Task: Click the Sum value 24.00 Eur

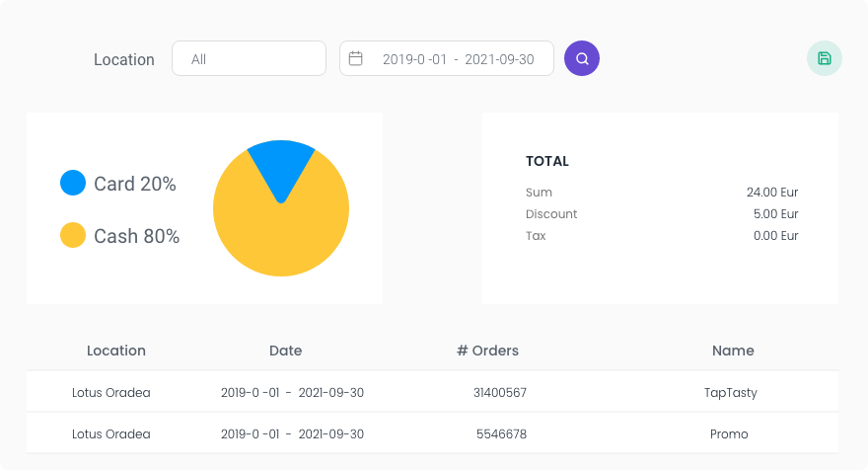Action: click(772, 193)
